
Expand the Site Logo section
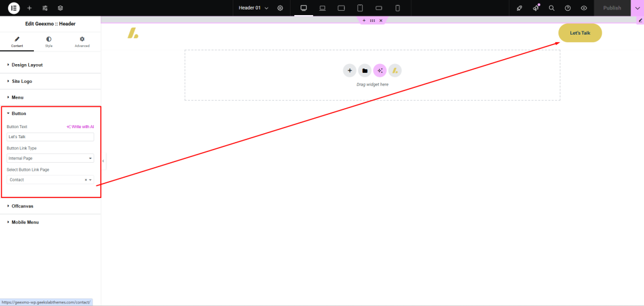(22, 81)
